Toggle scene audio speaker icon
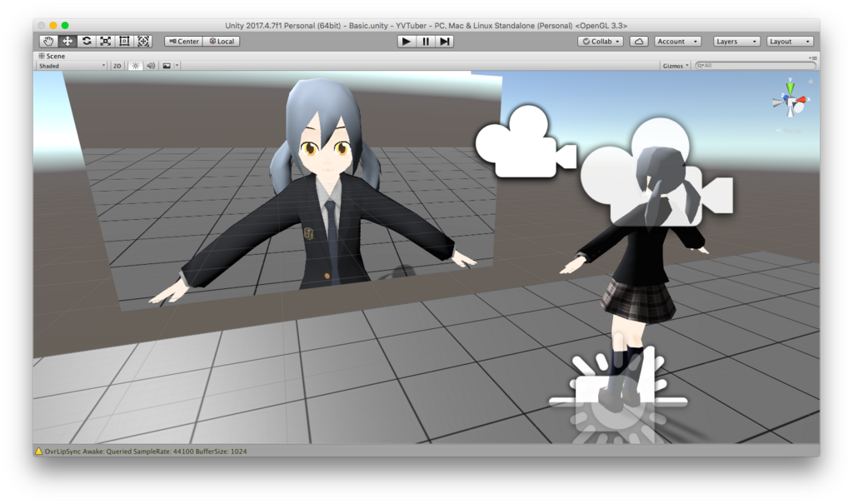 (x=151, y=66)
